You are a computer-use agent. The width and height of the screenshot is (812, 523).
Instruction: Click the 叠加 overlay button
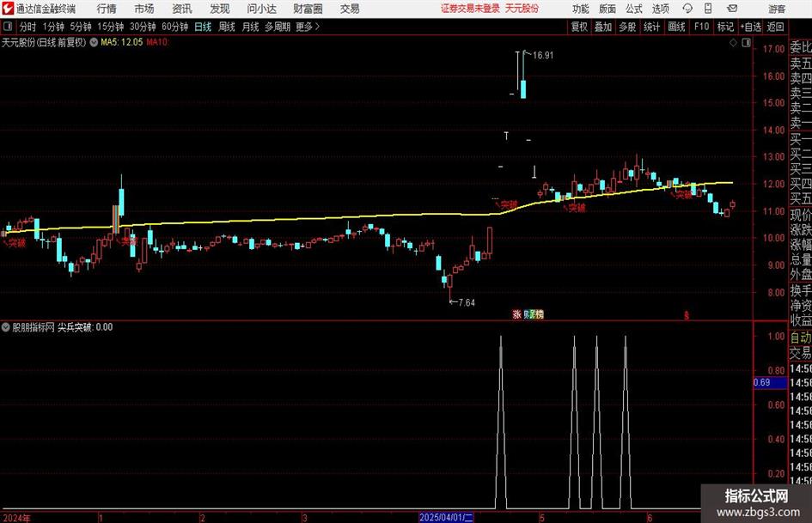(603, 27)
